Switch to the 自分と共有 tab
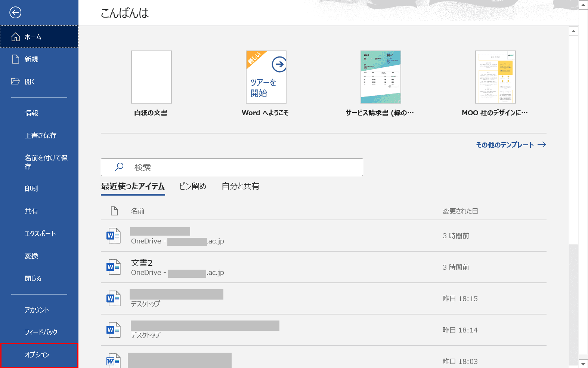 click(x=240, y=186)
